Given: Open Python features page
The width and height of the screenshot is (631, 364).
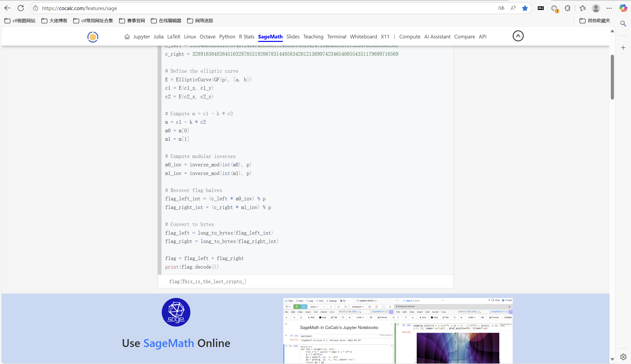Looking at the screenshot, I should (227, 37).
